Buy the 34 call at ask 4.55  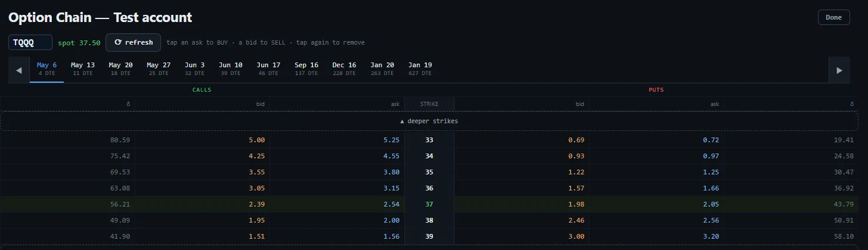(337, 156)
